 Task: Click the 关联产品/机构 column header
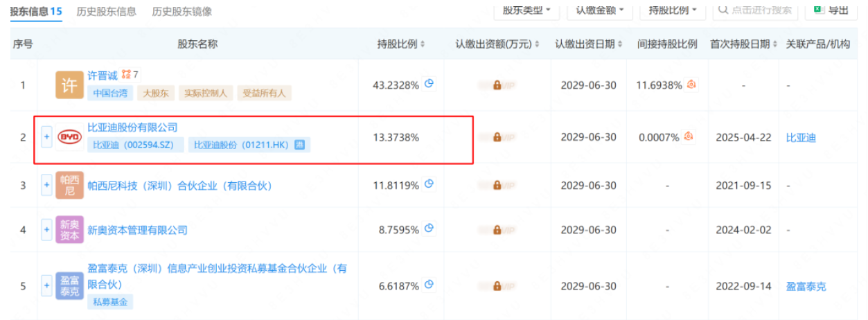pos(818,44)
